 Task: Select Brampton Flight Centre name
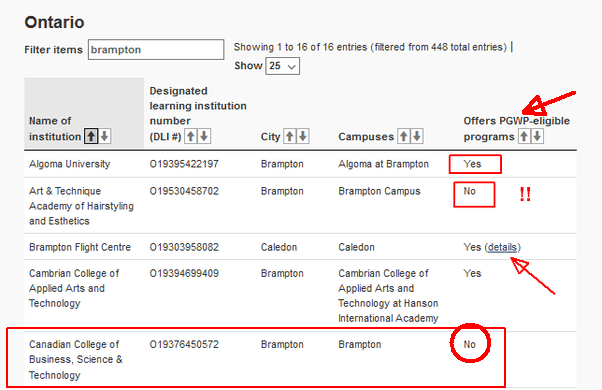tap(80, 247)
